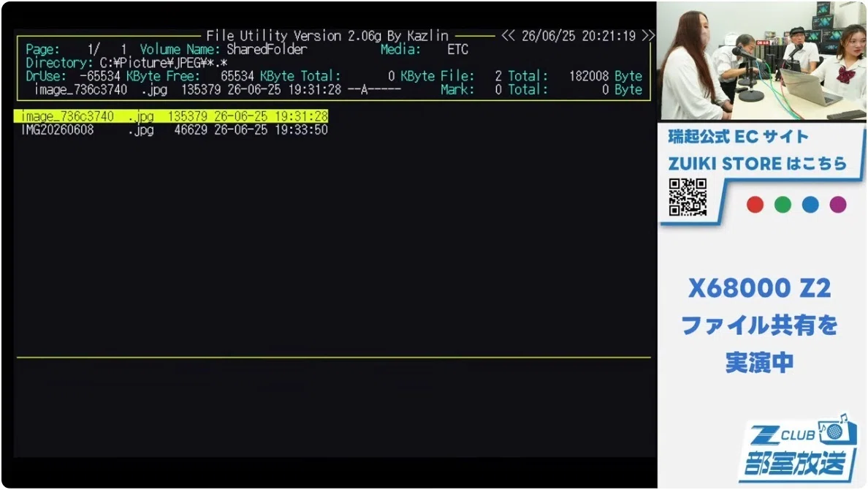Select the IMG20260608 .jpg file row
The width and height of the screenshot is (868, 490).
[175, 129]
